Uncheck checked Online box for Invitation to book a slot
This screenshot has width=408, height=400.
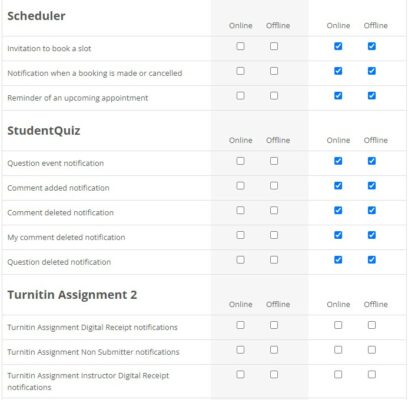coord(338,46)
